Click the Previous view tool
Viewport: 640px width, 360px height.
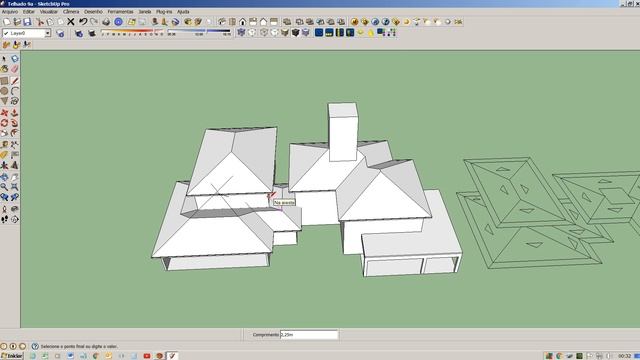coord(4,197)
